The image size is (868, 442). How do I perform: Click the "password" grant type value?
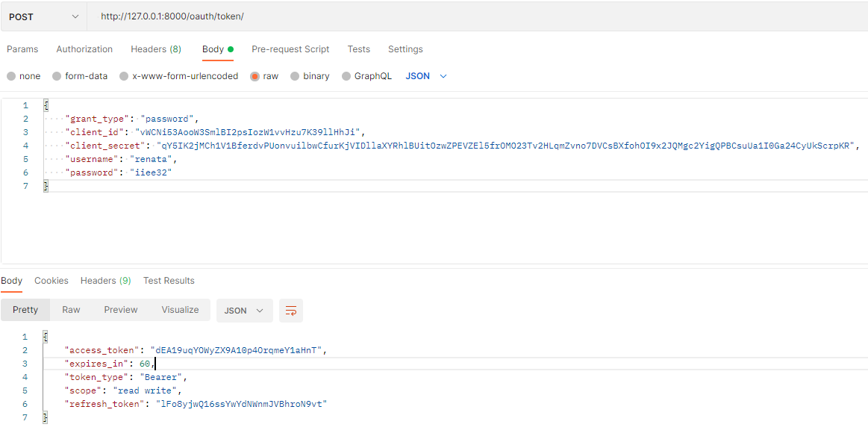(x=166, y=119)
